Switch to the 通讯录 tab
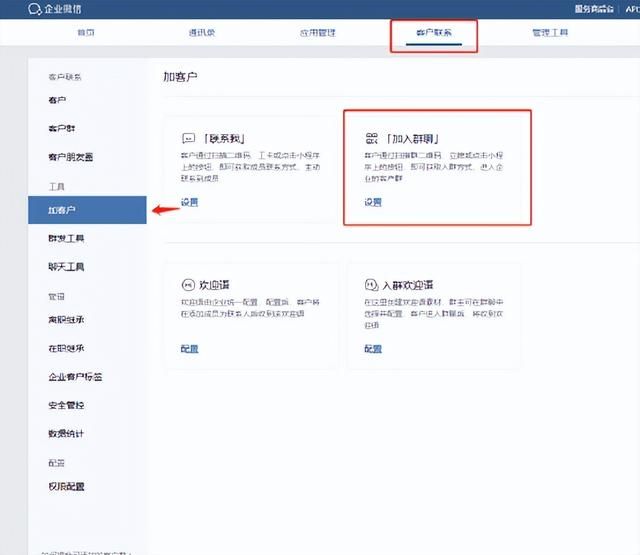This screenshot has width=640, height=555. click(202, 33)
